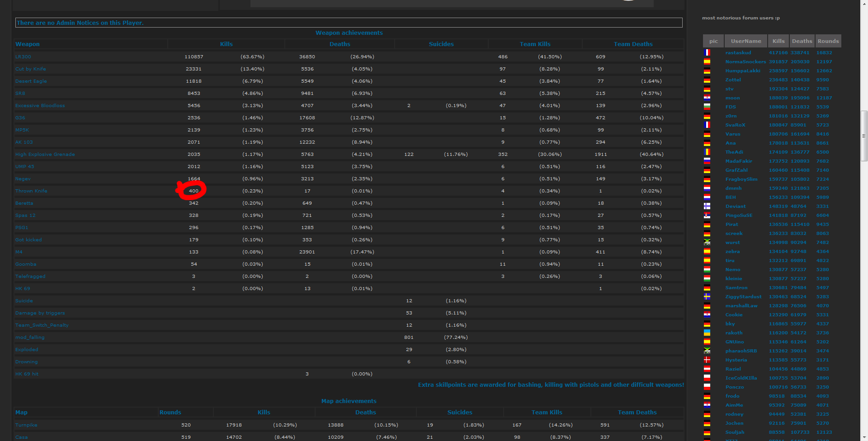Screen dimensions: 868x441
Task: Sort weapon table by Kills column header
Action: (x=226, y=44)
